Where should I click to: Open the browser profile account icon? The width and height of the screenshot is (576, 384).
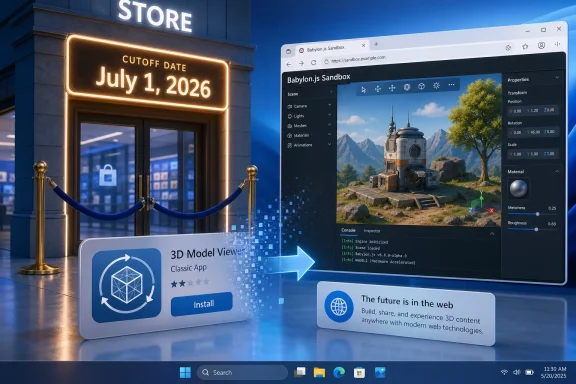coord(541,45)
